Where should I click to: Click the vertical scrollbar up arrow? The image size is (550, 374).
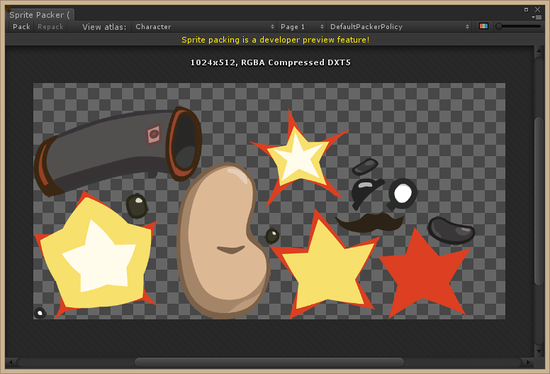[x=539, y=51]
